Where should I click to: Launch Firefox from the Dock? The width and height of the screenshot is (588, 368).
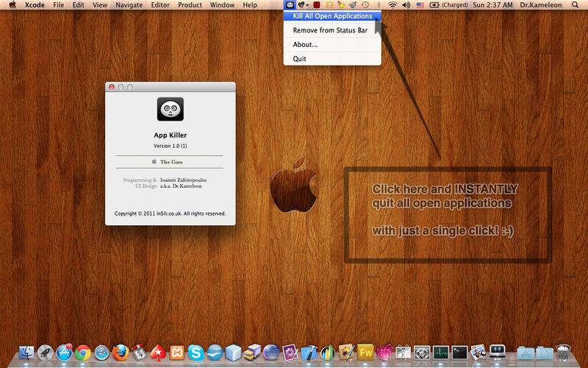(121, 353)
